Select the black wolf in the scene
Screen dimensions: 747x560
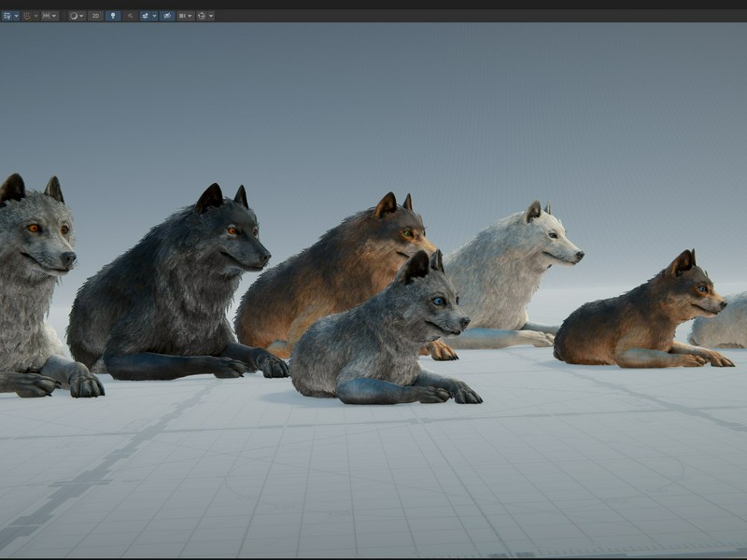click(167, 290)
